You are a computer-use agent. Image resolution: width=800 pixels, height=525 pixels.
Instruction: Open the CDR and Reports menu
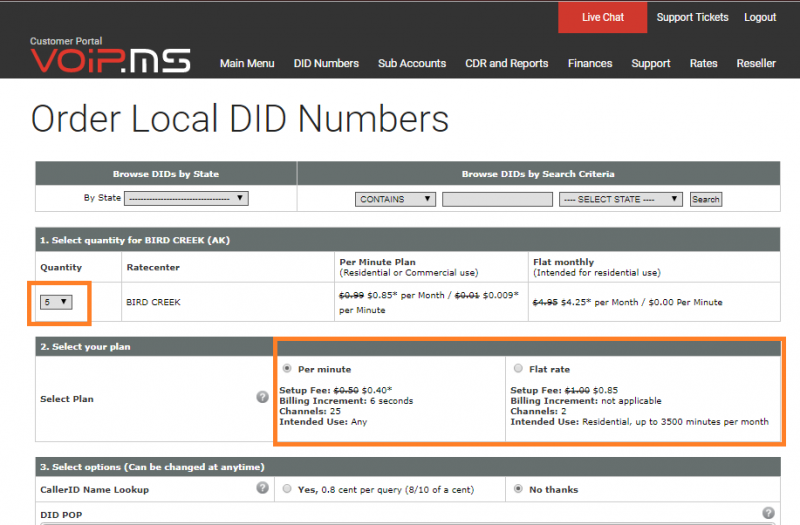click(507, 63)
